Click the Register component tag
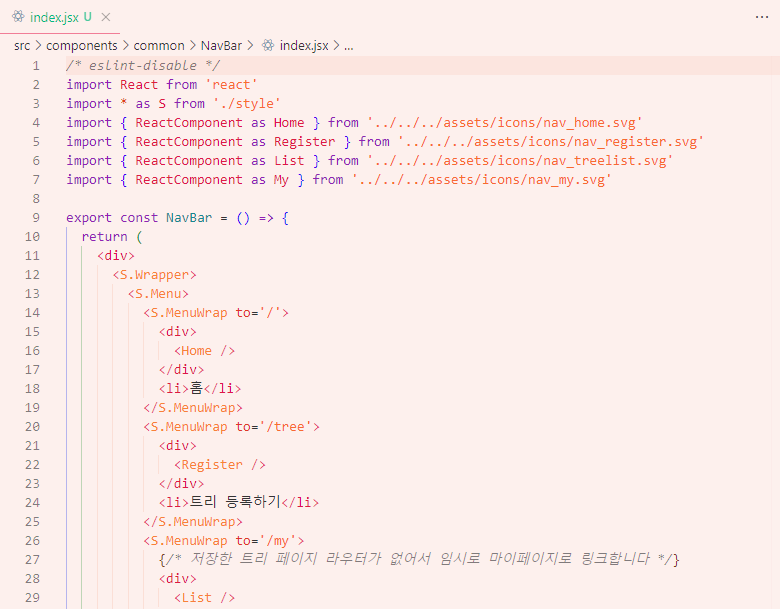780x609 pixels. pos(219,465)
